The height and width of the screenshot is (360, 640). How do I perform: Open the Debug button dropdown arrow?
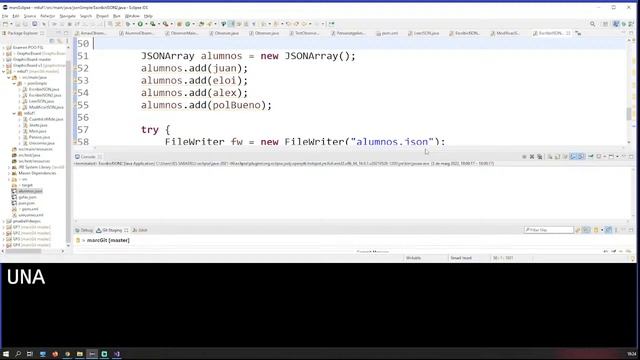133,24
